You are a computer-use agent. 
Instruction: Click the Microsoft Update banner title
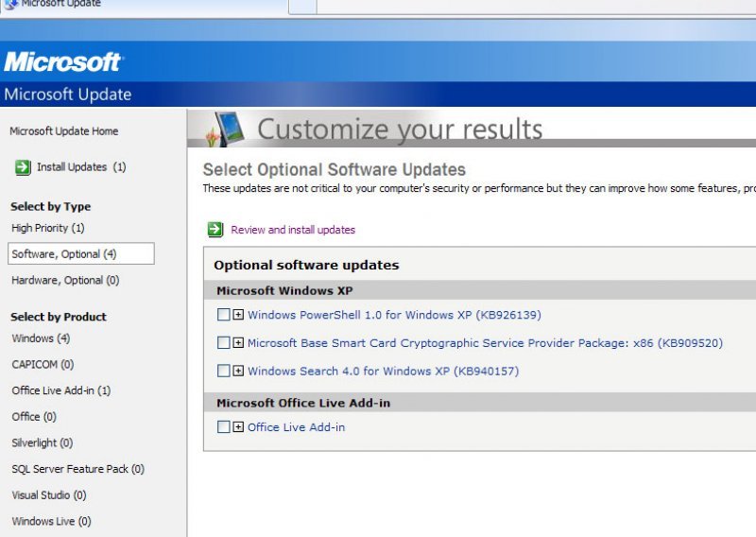[68, 95]
